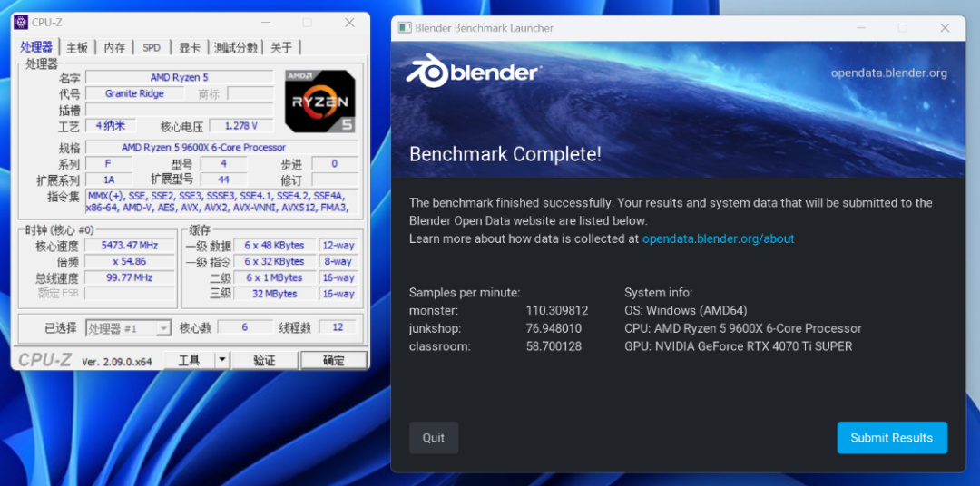This screenshot has height=486, width=980.
Task: Expand the 工具 dropdown arrow
Action: tap(222, 361)
